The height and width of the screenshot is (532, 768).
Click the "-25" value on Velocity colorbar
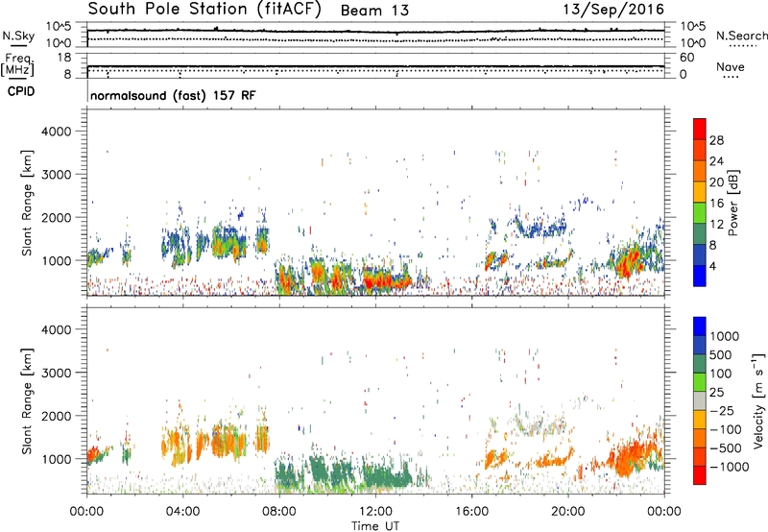click(721, 411)
